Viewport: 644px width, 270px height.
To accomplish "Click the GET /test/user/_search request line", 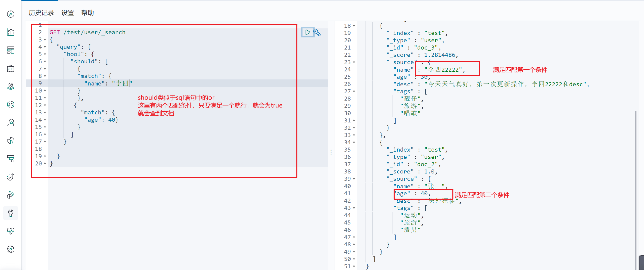I will (87, 32).
